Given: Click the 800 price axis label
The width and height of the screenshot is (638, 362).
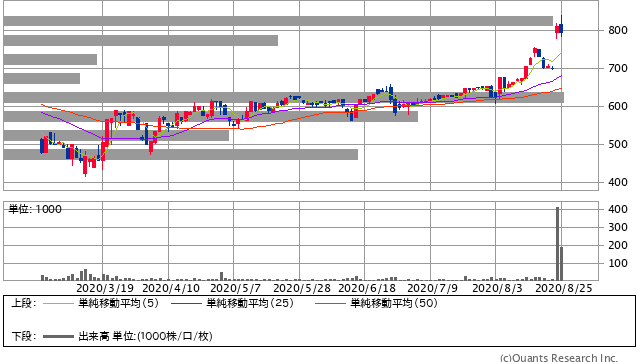Looking at the screenshot, I should [618, 30].
